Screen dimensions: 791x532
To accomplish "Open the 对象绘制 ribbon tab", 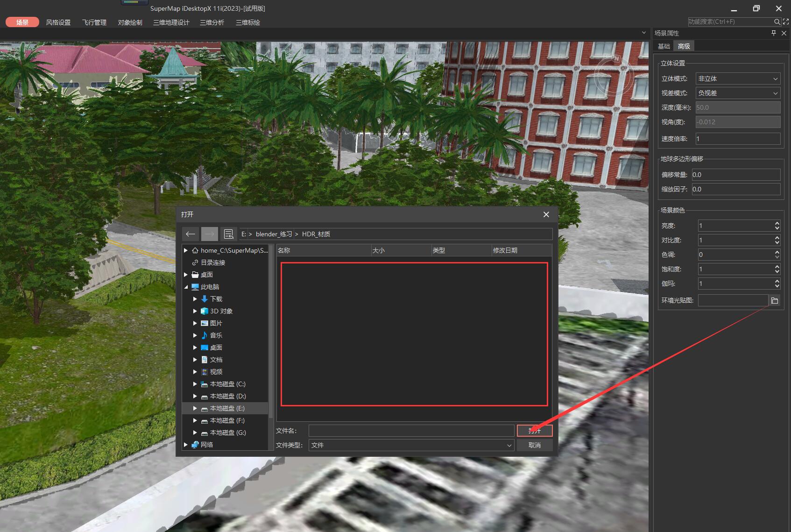I will click(130, 22).
